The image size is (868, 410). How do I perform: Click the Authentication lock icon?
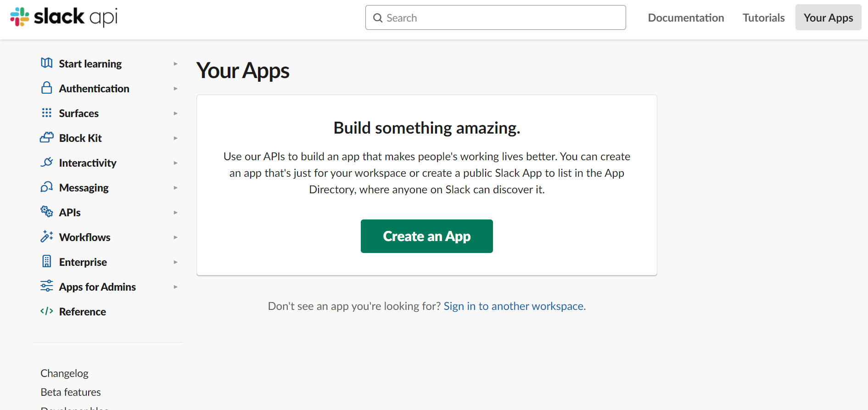(47, 88)
